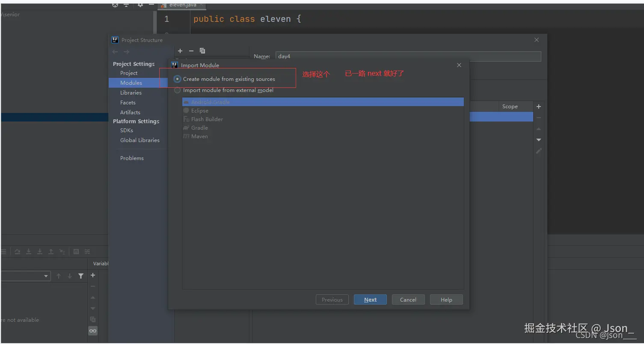Open SDKs under Platform Settings
The width and height of the screenshot is (644, 344).
pyautogui.click(x=127, y=130)
